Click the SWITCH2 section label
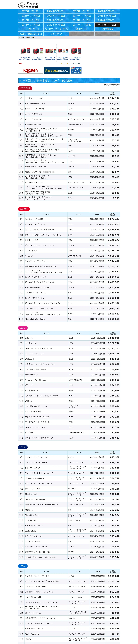Viewport: 138px width, 644px height. (x=25, y=88)
